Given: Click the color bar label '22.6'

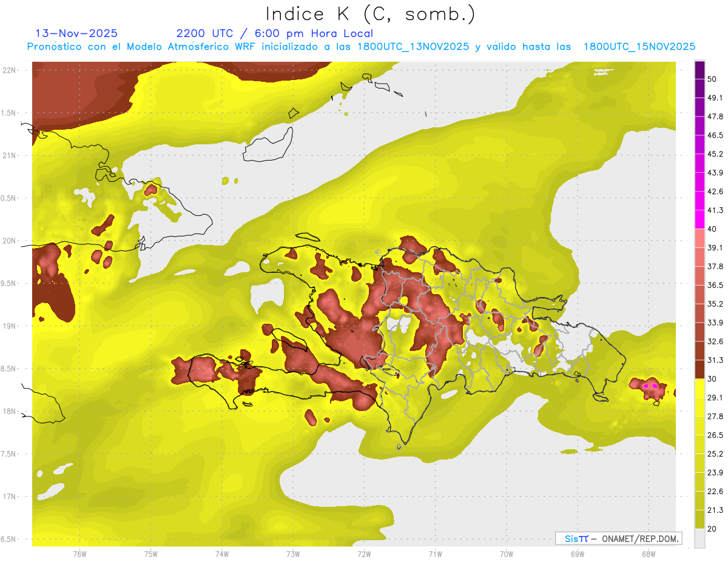Looking at the screenshot, I should click(716, 491).
